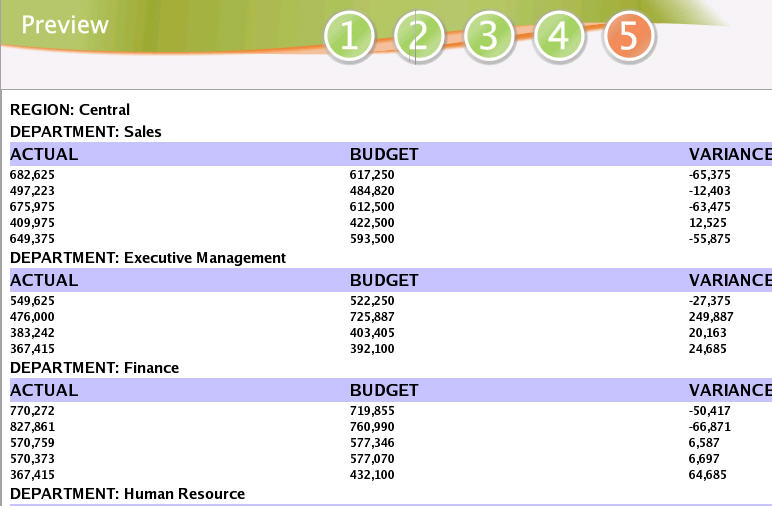
Task: Select the highlighted step 5 circle
Action: point(629,36)
